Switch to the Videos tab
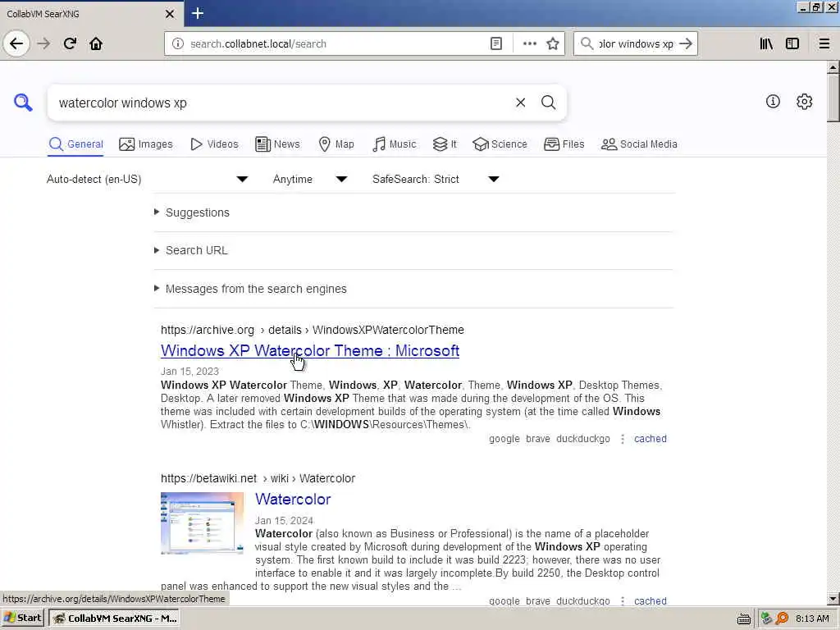The height and width of the screenshot is (630, 840). [x=214, y=144]
